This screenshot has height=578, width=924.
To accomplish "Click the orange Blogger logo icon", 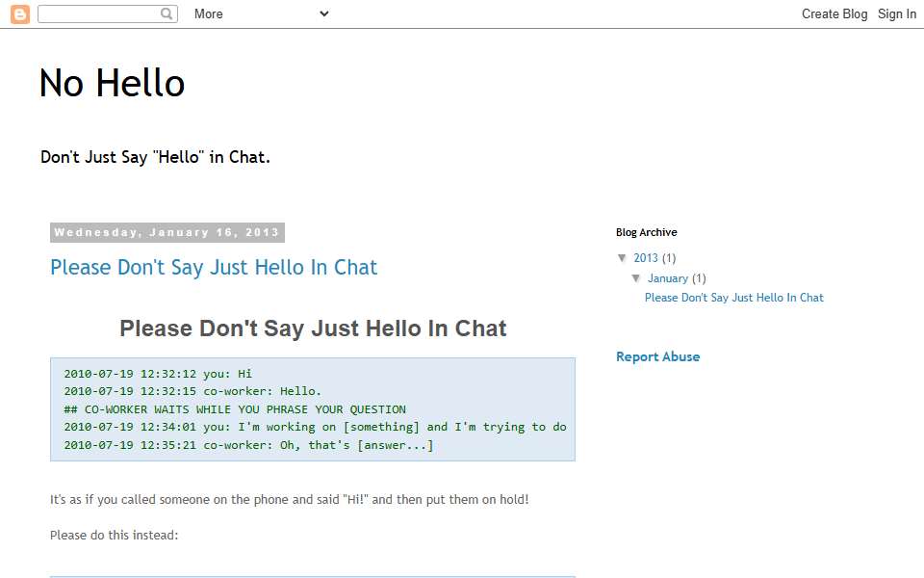I will point(20,14).
